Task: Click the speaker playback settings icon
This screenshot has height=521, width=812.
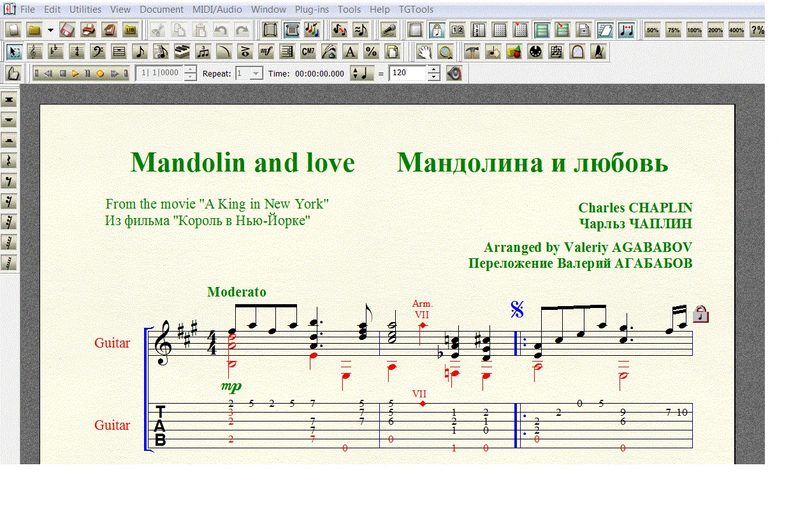Action: (454, 73)
